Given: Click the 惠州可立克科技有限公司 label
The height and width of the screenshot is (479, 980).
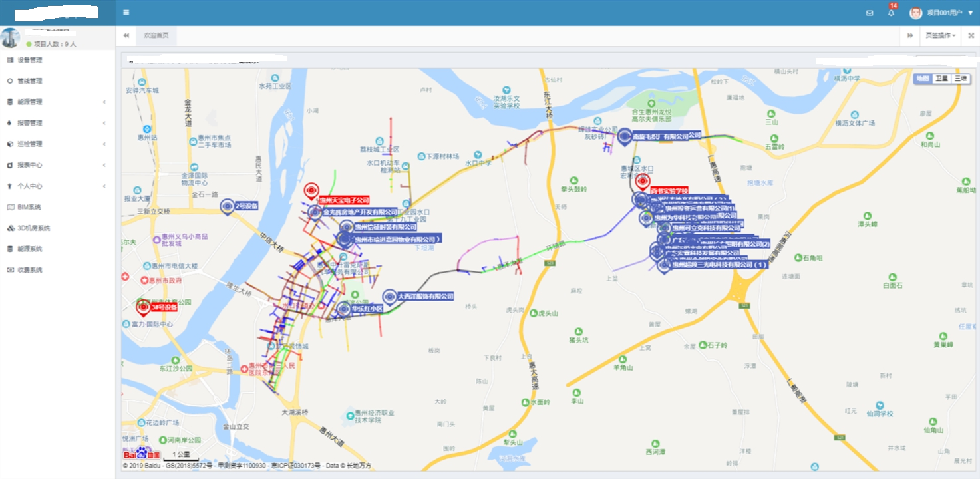Looking at the screenshot, I should click(706, 228).
